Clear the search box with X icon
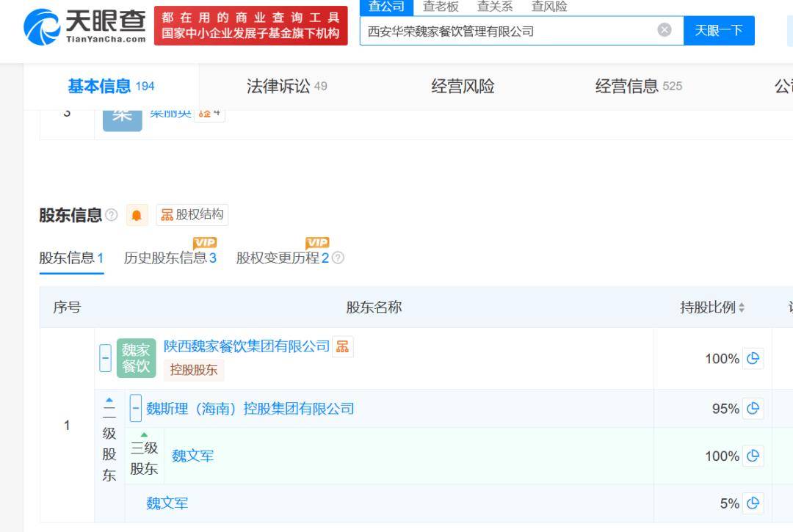 coord(664,30)
